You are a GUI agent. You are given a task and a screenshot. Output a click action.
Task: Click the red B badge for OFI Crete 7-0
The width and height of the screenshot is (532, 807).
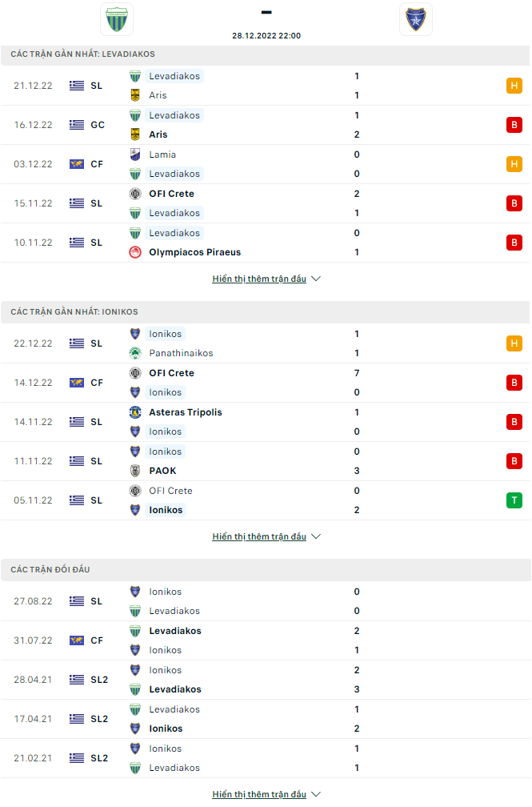pos(514,383)
